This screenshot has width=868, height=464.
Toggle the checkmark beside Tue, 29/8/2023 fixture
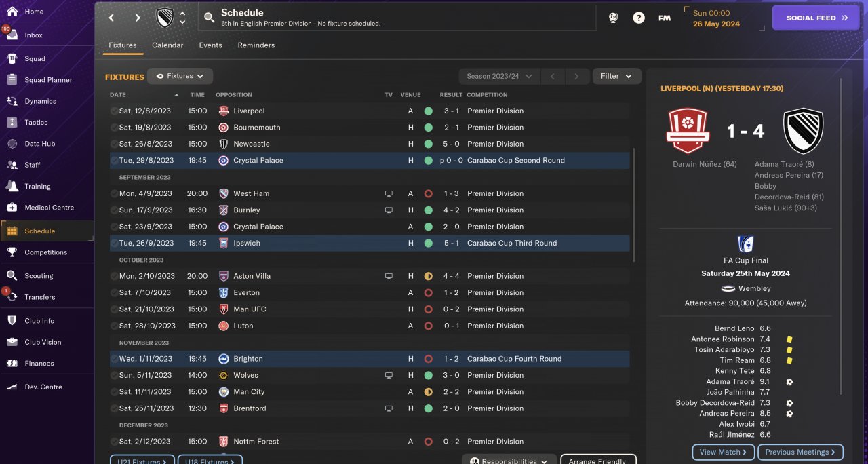coord(114,161)
